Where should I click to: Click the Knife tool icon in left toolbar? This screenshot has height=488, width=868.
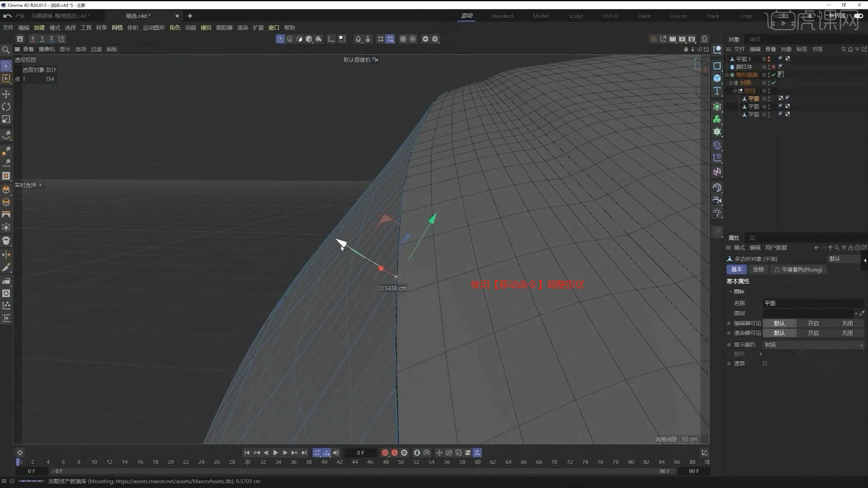pos(6,267)
